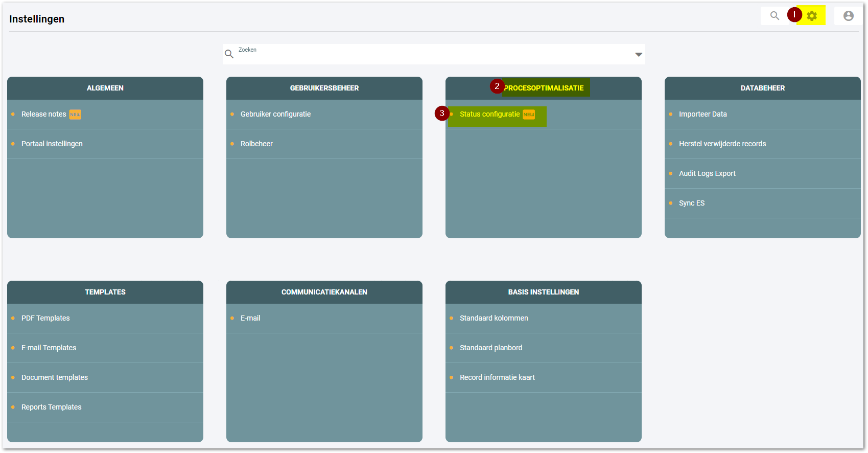Open Importeer Data
This screenshot has width=868, height=453.
coord(702,114)
